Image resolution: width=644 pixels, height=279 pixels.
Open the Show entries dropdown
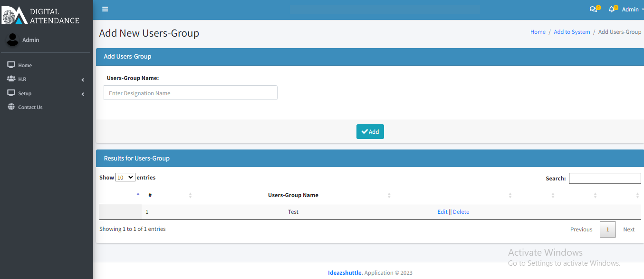[125, 177]
